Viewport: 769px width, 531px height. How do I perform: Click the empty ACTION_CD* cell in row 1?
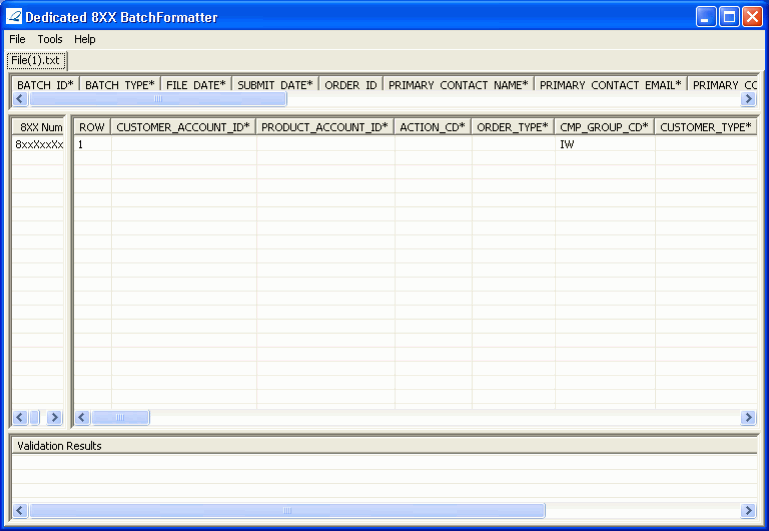tap(433, 144)
